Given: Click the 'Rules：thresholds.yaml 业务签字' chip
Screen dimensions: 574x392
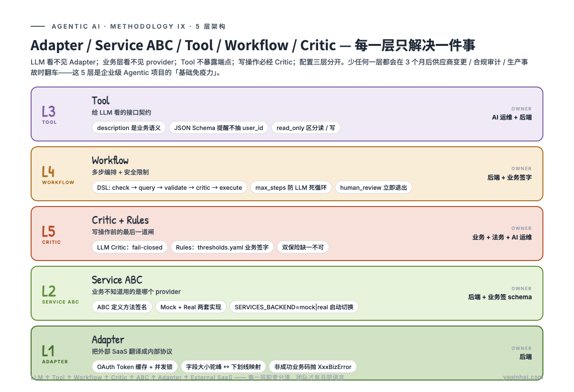Looking at the screenshot, I should tap(222, 247).
